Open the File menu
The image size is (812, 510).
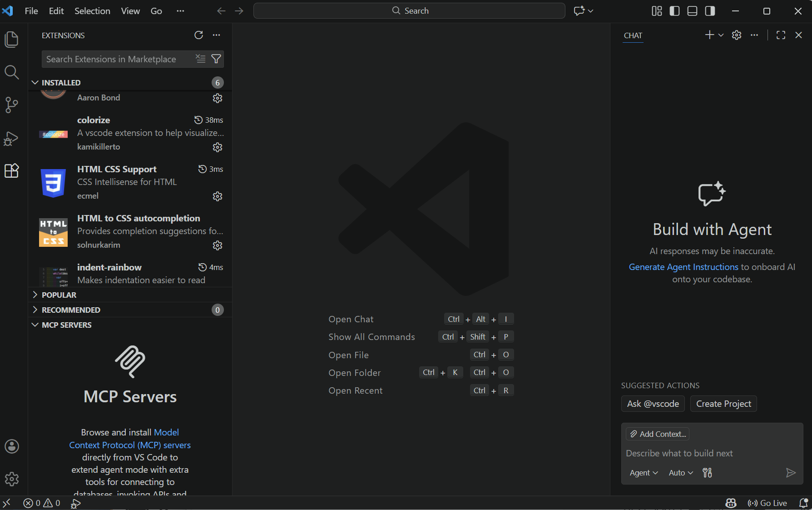(x=31, y=11)
